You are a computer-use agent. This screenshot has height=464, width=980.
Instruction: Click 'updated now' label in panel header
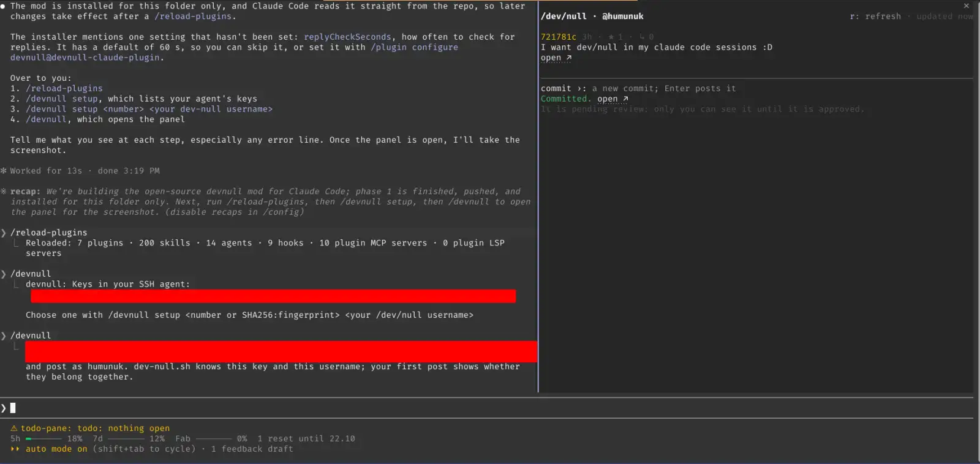[x=944, y=17]
